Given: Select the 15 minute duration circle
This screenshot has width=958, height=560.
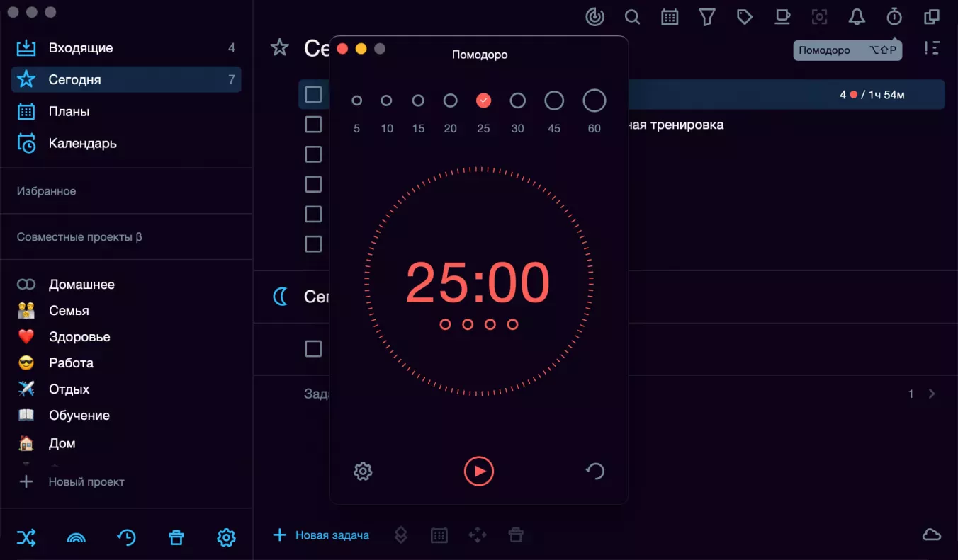Looking at the screenshot, I should point(418,101).
